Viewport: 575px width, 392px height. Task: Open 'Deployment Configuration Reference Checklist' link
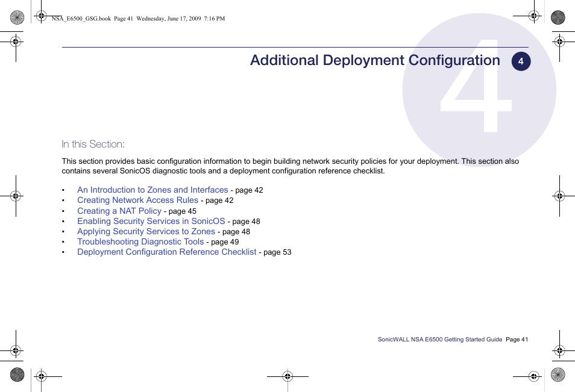pyautogui.click(x=166, y=252)
